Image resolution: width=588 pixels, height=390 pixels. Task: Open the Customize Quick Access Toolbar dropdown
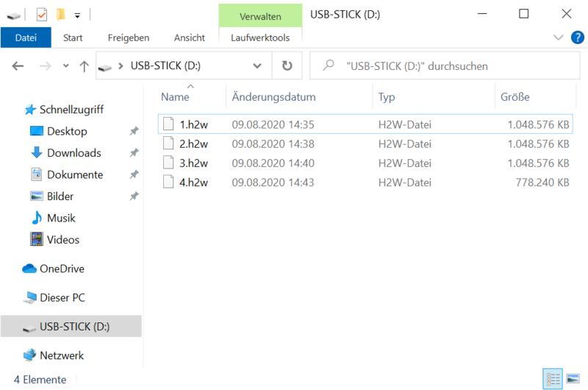(77, 15)
